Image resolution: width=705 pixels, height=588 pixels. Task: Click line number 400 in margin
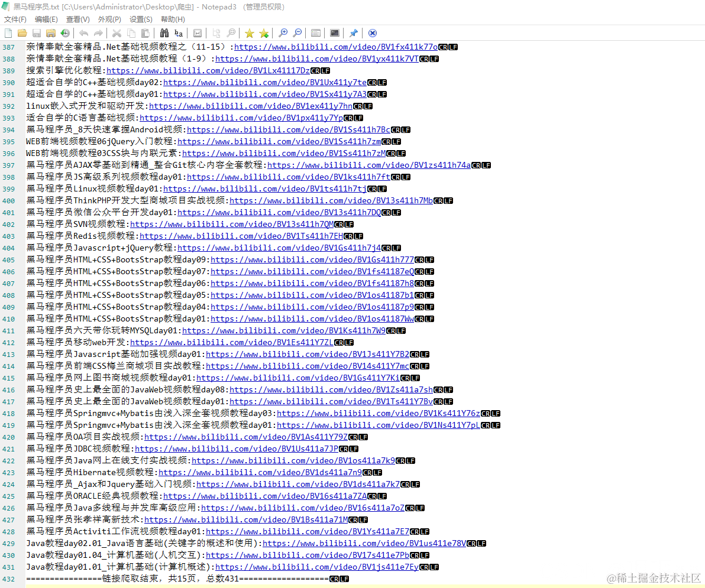pos(8,201)
